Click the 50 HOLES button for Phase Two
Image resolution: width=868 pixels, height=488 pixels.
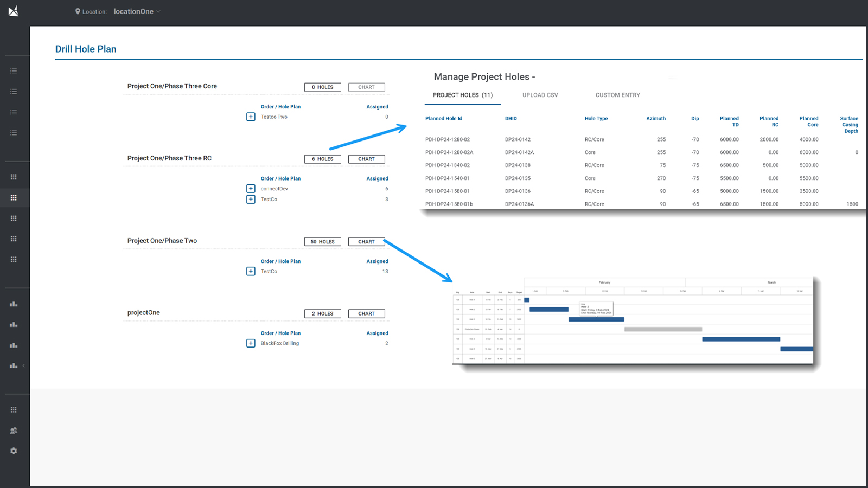click(x=322, y=242)
